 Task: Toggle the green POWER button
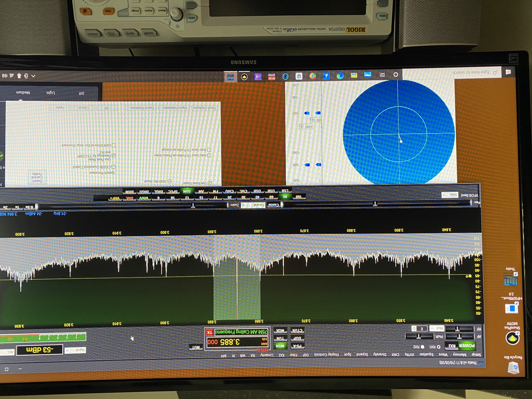467,346
